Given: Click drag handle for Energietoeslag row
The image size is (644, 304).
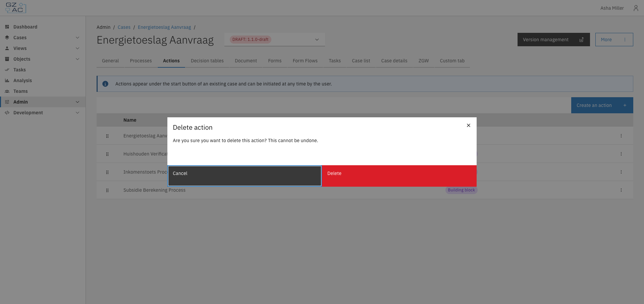Looking at the screenshot, I should (107, 136).
